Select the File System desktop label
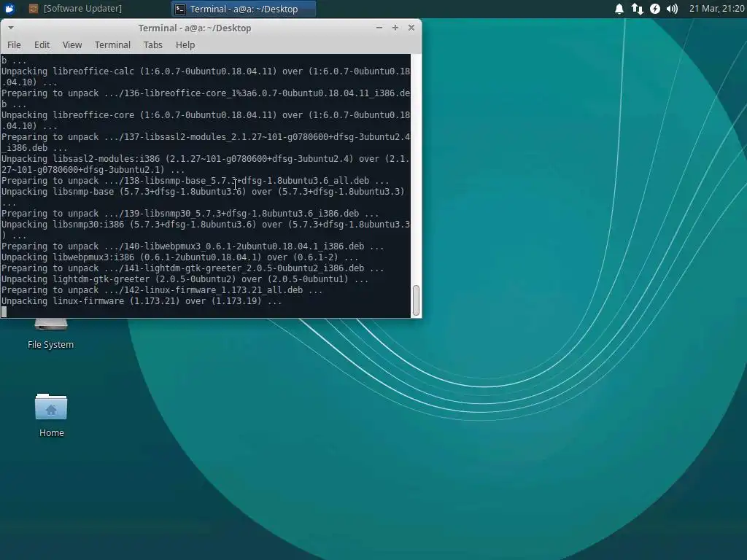 [50, 344]
